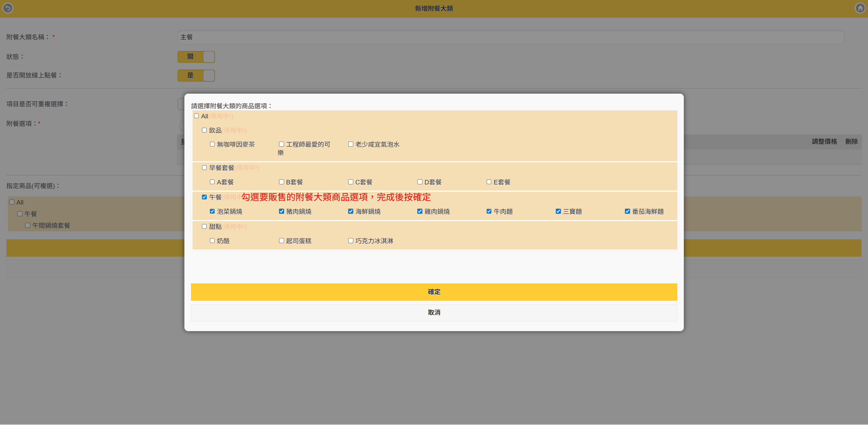The height and width of the screenshot is (425, 868).
Task: Select 巧克力冰淇淋 checkbox
Action: (x=350, y=241)
